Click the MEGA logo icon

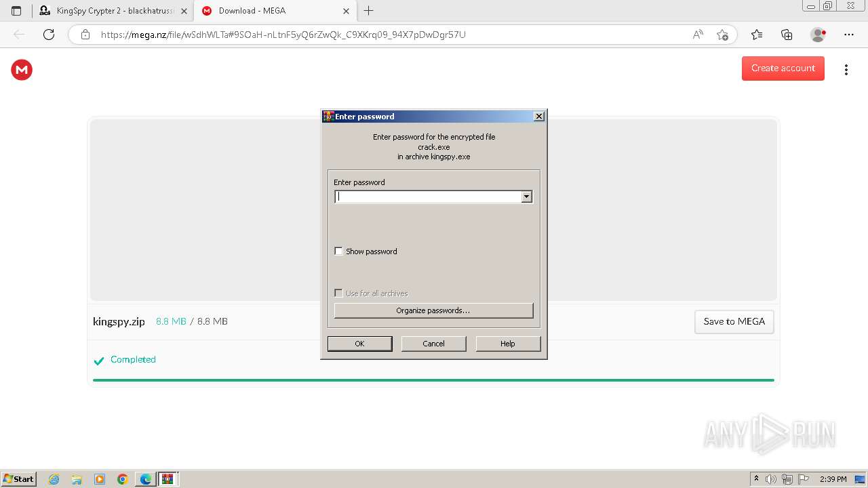click(22, 69)
